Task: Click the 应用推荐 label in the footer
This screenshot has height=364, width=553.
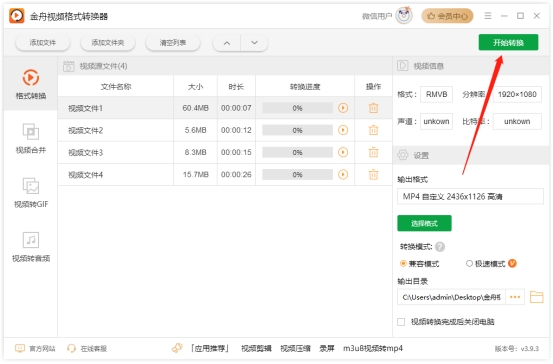Action: [210, 348]
